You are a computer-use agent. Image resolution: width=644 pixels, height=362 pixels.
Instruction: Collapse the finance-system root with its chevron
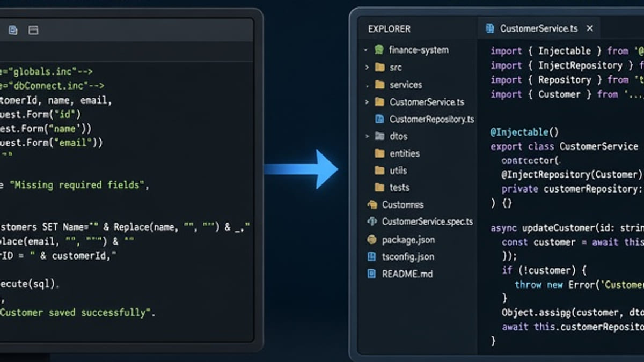(366, 50)
